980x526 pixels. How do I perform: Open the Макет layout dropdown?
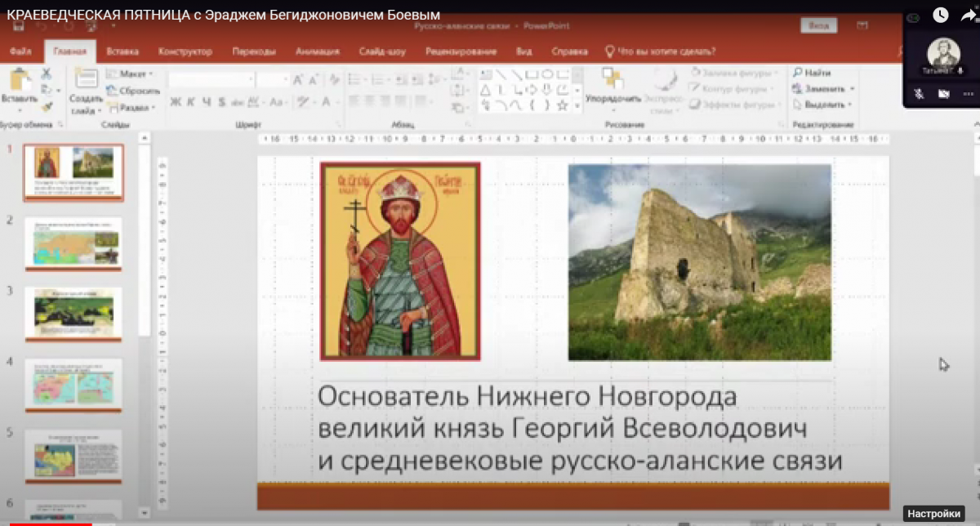pos(129,74)
